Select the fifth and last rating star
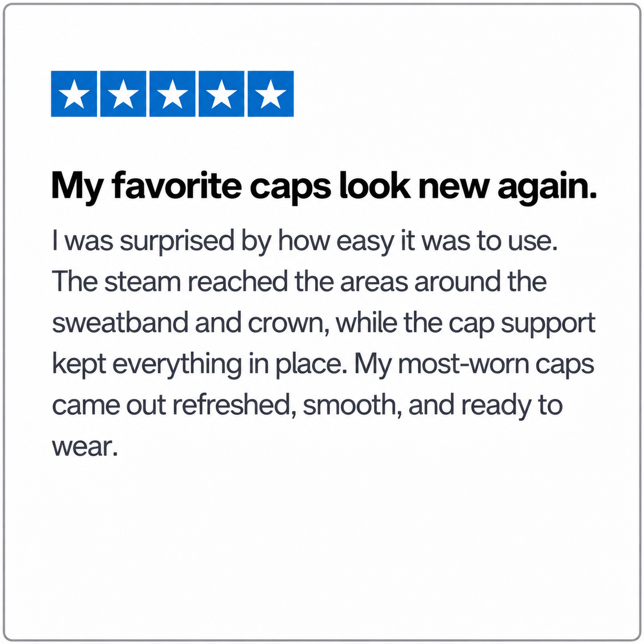This screenshot has height=644, width=644. point(270,94)
